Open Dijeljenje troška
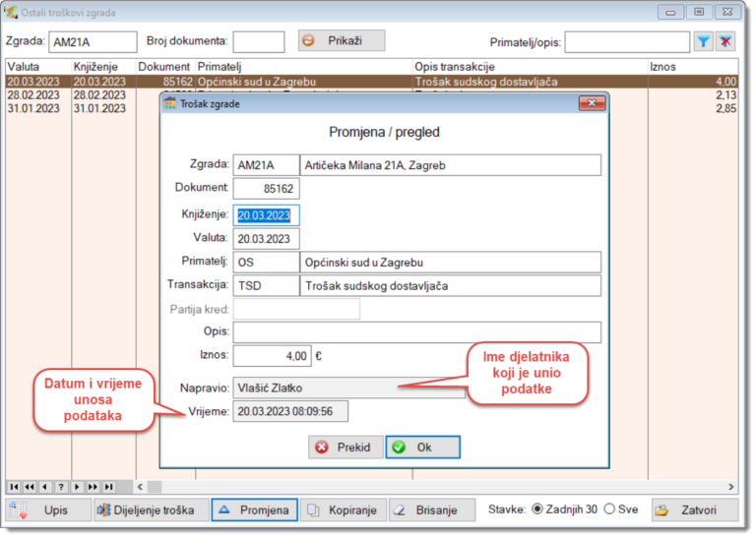 tap(152, 510)
